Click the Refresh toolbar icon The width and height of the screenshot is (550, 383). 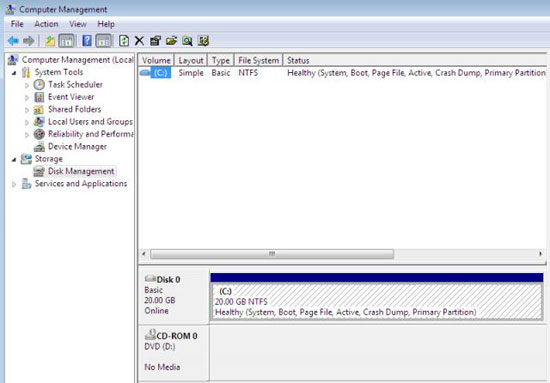click(123, 41)
